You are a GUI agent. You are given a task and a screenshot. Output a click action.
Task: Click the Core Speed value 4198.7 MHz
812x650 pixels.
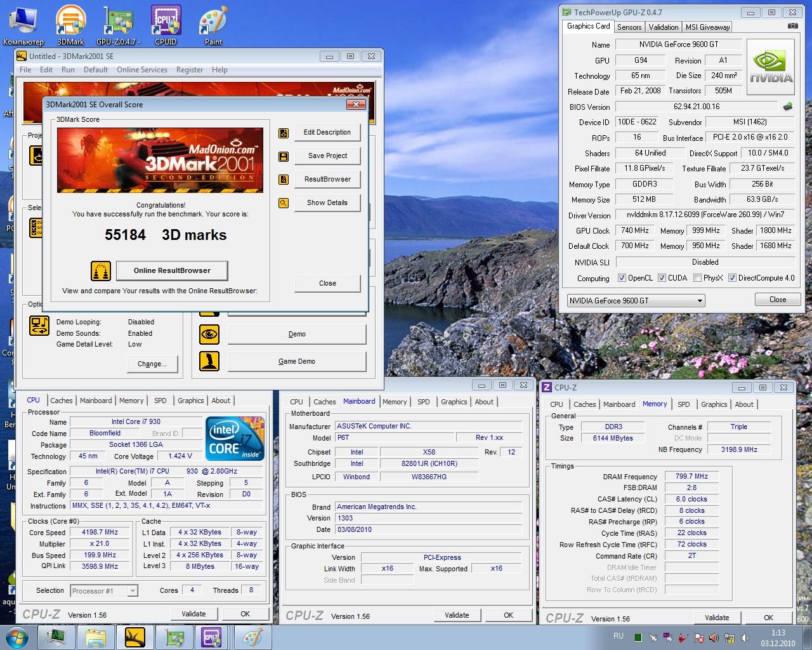tap(100, 533)
